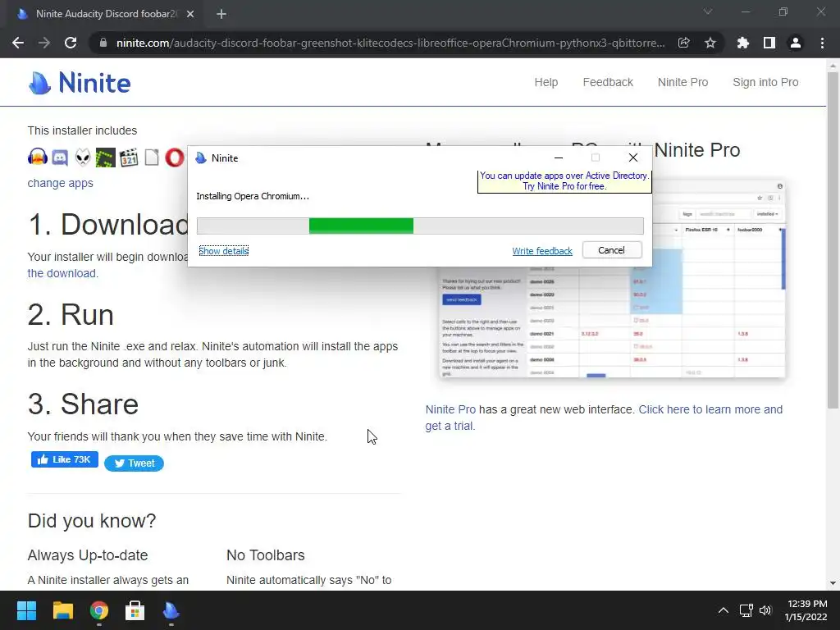Click the scrollbar down arrow
This screenshot has width=840, height=630.
pyautogui.click(x=833, y=583)
